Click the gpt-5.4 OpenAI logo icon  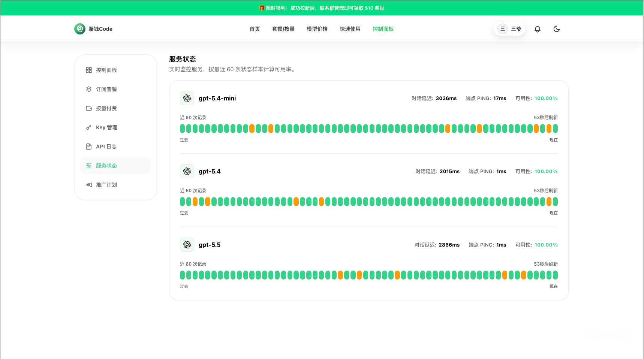click(187, 171)
